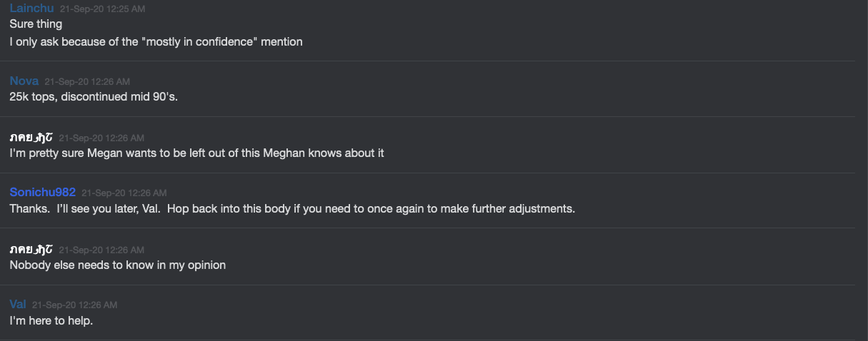The image size is (868, 341).
Task: Select the "Sure thing" message
Action: [x=36, y=24]
